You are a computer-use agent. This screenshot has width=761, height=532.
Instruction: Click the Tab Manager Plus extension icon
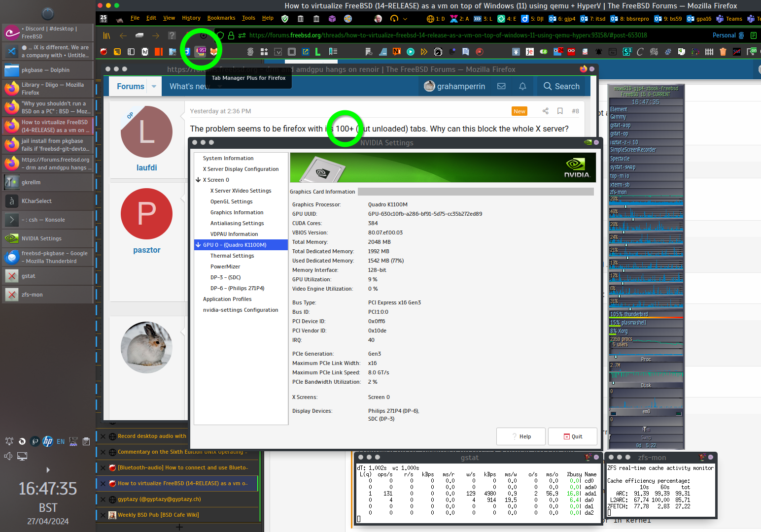click(201, 52)
